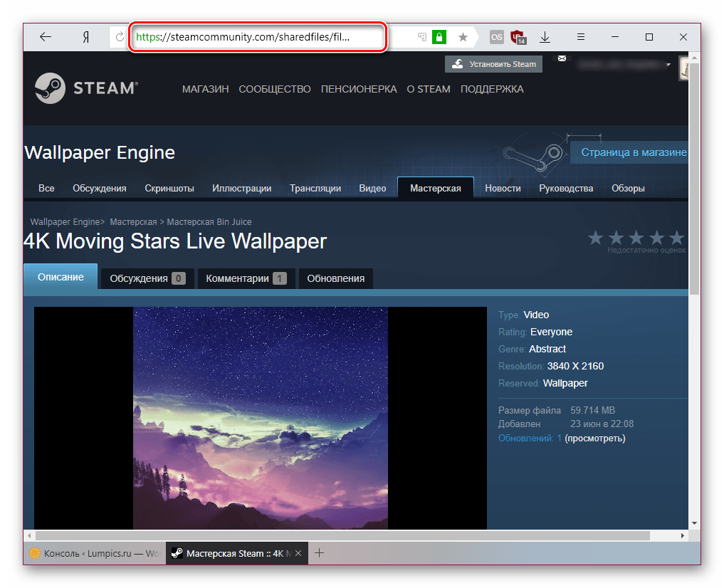
Task: Switch to the Обсуждения workshop item tab
Action: pos(146,278)
